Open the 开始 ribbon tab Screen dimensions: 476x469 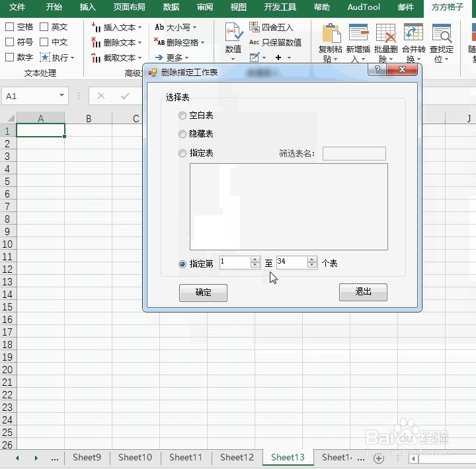(x=54, y=7)
